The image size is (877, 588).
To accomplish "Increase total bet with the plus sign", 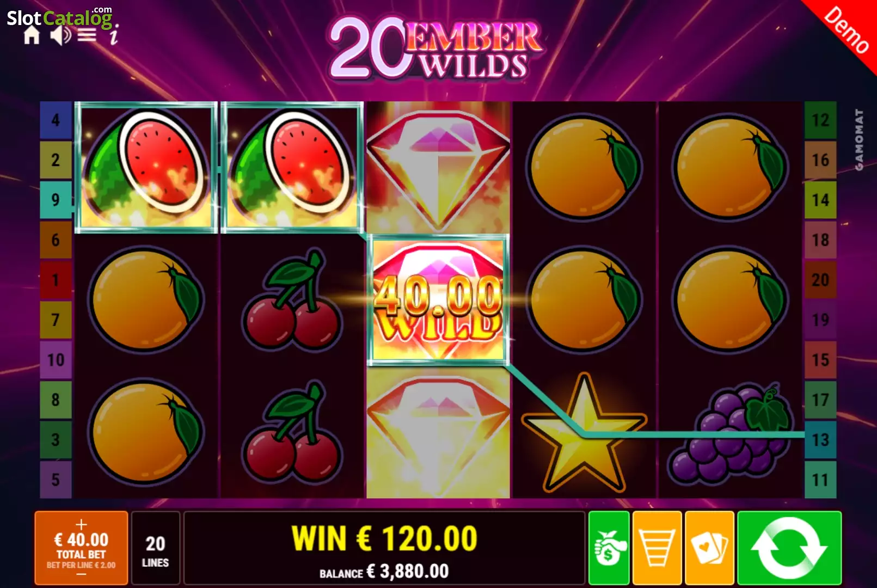I will [x=81, y=524].
